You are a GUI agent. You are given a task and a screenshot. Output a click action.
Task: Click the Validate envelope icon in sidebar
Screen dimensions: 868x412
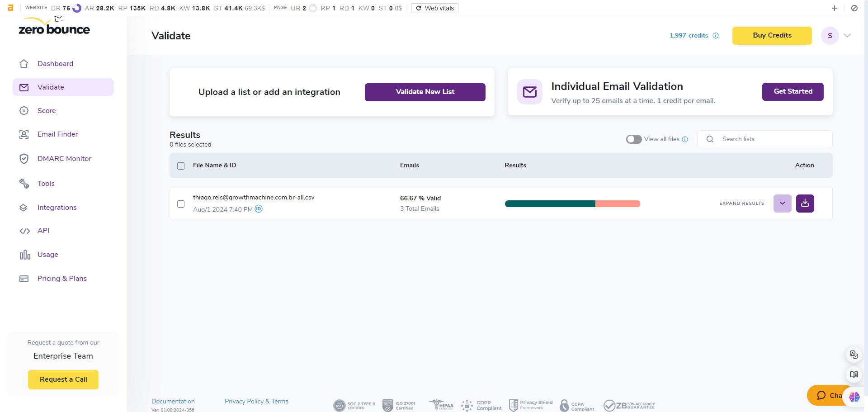coord(24,87)
